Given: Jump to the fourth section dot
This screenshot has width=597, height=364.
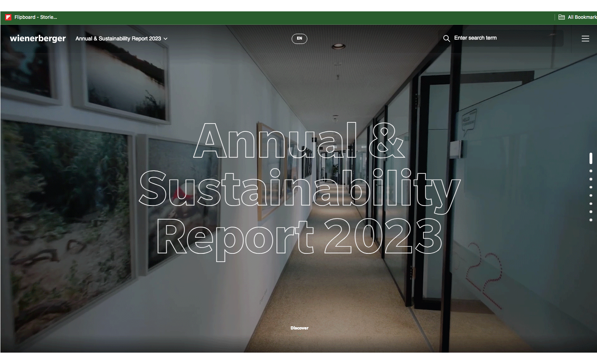Looking at the screenshot, I should pos(591,187).
